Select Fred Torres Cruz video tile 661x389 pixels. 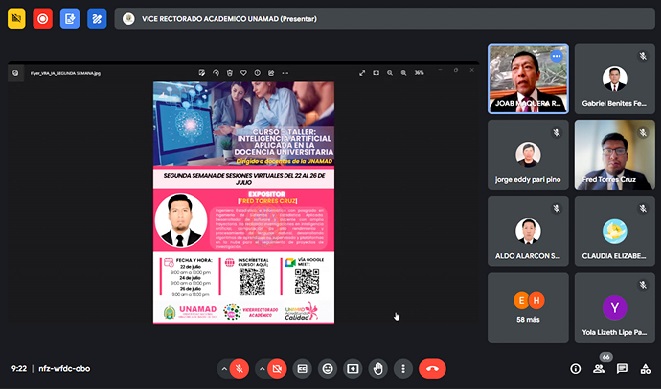coord(615,155)
